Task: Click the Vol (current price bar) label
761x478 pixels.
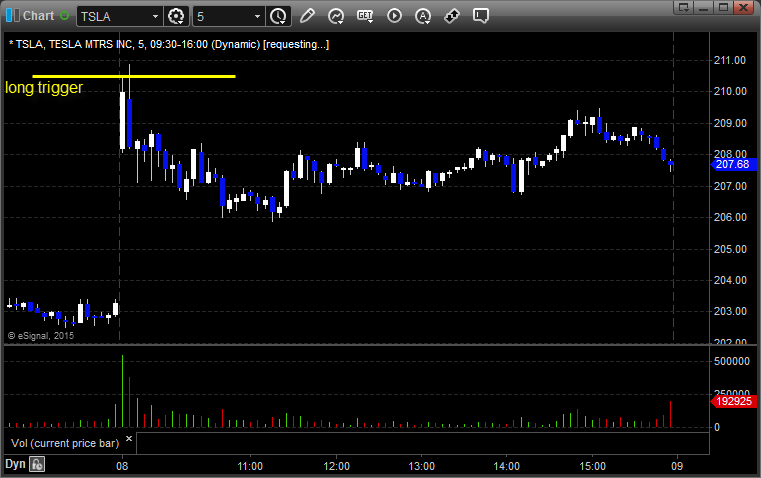Action: pyautogui.click(x=65, y=443)
